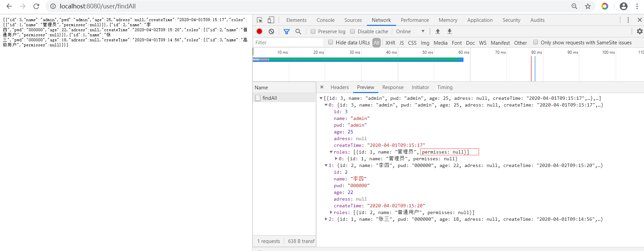
Task: Filter requests by JS
Action: 402,43
